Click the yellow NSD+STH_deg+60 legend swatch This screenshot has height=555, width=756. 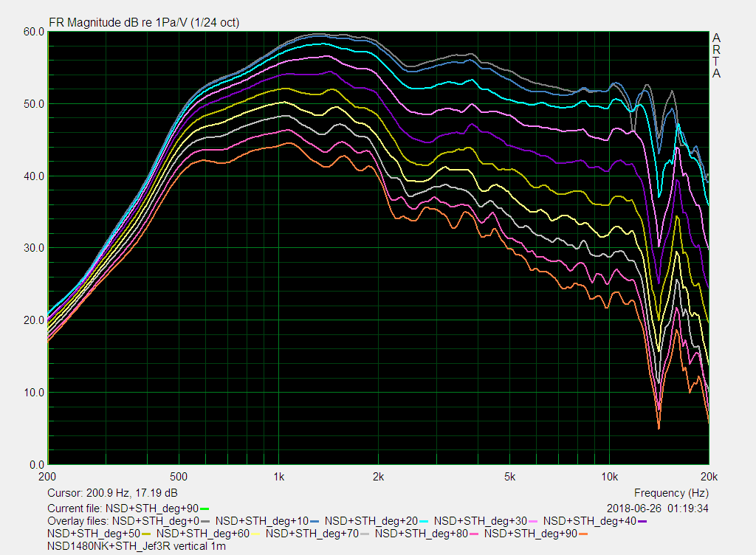(255, 534)
